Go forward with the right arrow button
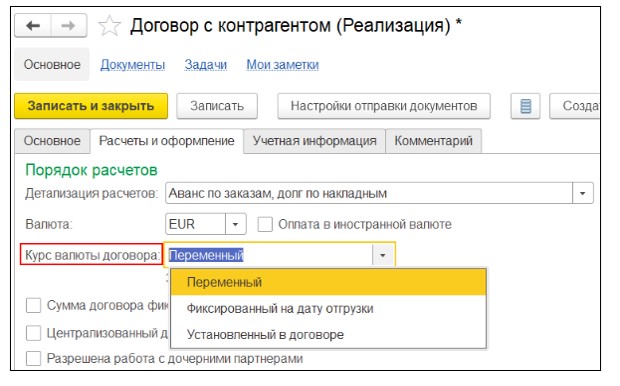This screenshot has height=386, width=620. tap(69, 26)
